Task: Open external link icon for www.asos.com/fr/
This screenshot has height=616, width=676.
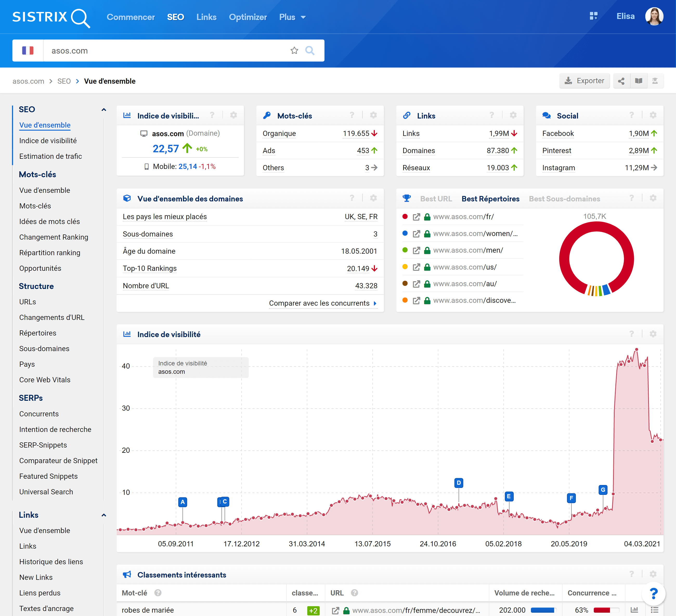Action: (416, 217)
